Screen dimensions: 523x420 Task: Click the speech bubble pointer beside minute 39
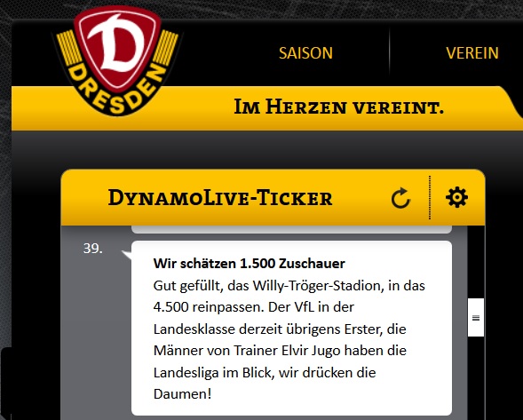point(127,254)
